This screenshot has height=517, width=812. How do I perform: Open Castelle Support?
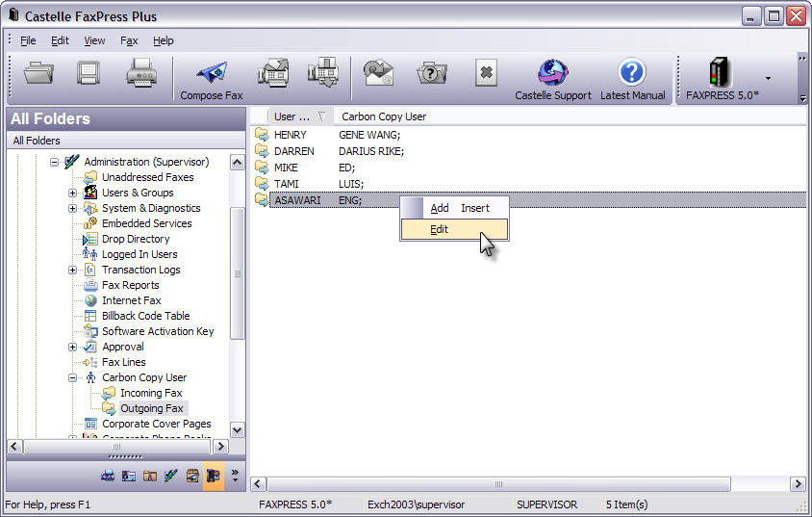click(x=552, y=80)
